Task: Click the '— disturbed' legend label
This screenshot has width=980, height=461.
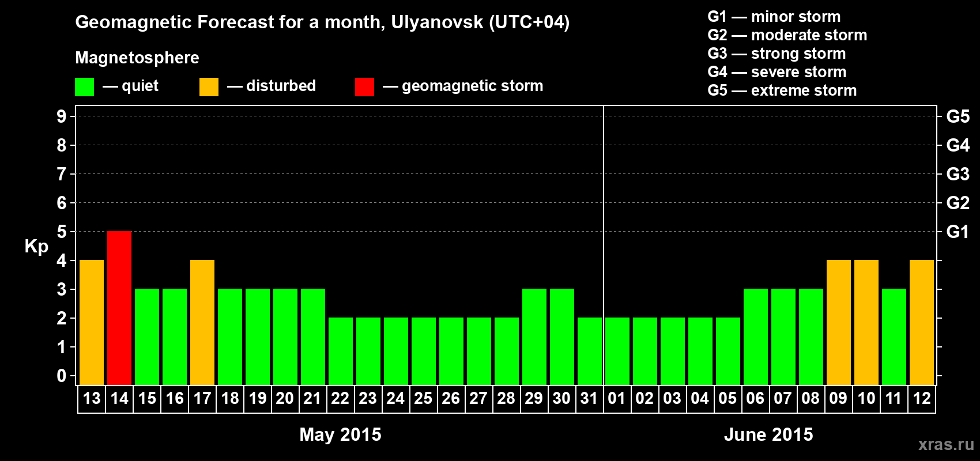Action: pos(272,86)
